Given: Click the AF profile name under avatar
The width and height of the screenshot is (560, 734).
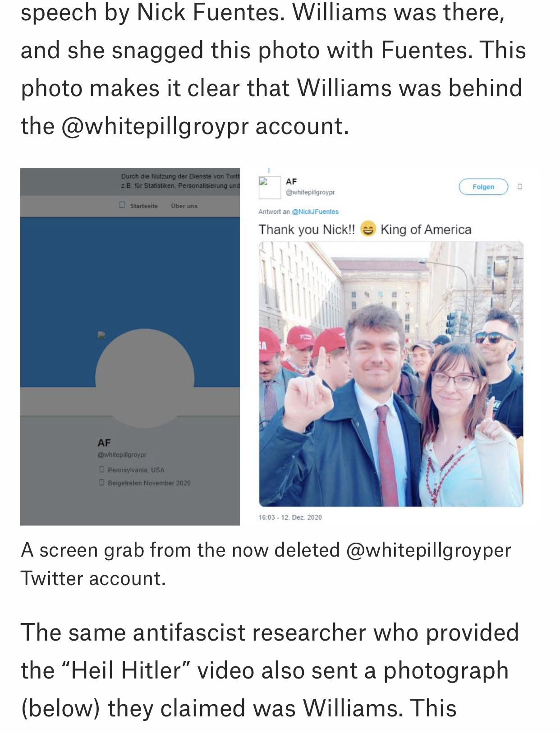Looking at the screenshot, I should [104, 443].
